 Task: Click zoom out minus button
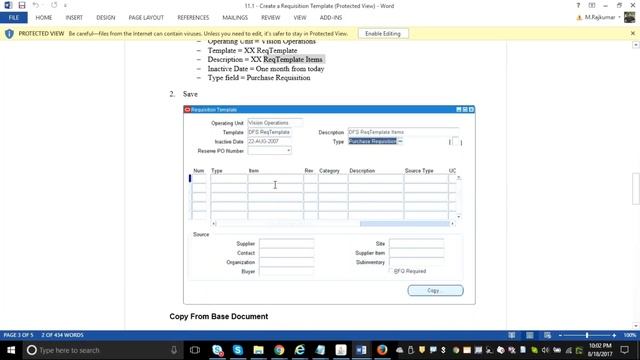click(x=560, y=335)
